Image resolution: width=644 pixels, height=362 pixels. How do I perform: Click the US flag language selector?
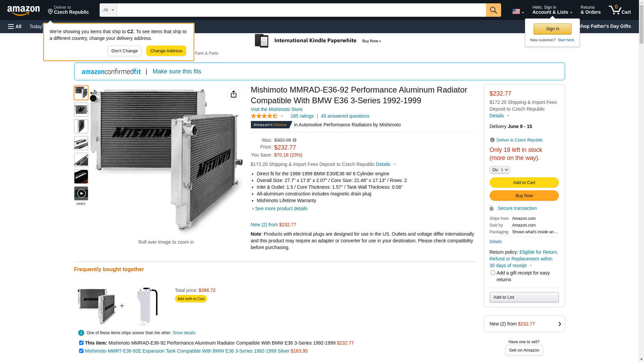pyautogui.click(x=518, y=11)
